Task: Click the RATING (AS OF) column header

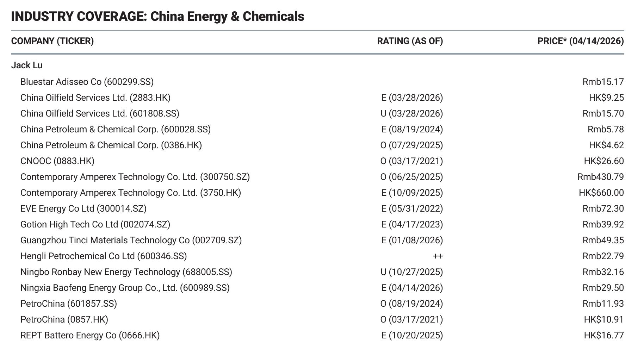Action: coord(410,41)
